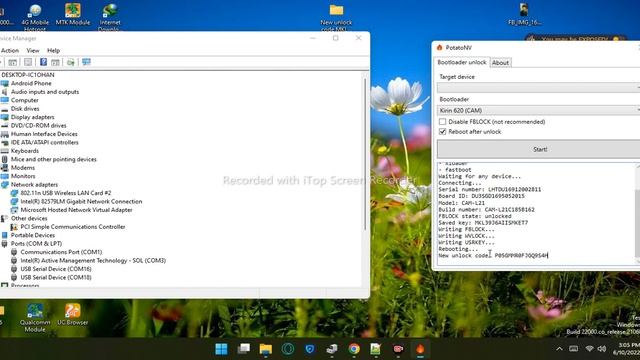Screen dimensions: 640x360
Task: Click the Device Manager taskbar icon
Action: tap(332, 349)
